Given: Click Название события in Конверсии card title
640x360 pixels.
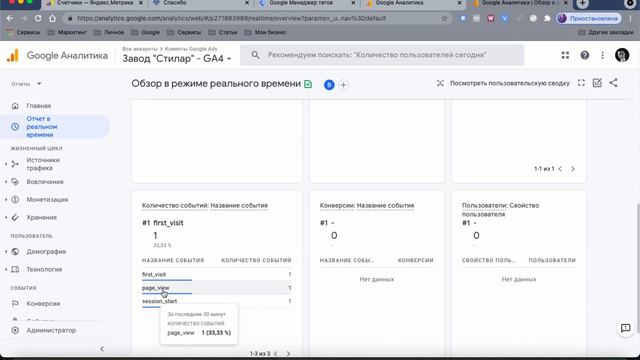Looking at the screenshot, I should [385, 206].
